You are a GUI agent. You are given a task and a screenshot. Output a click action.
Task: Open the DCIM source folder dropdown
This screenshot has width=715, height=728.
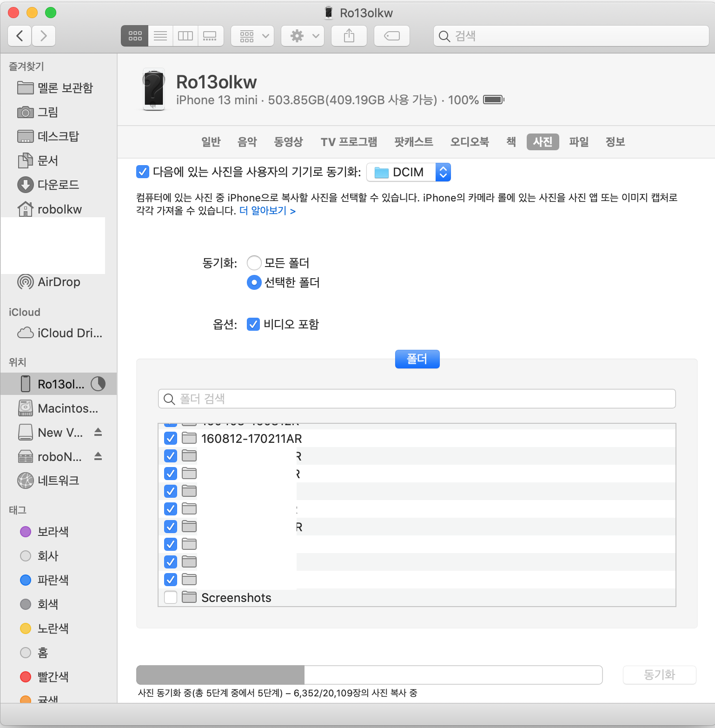(409, 172)
